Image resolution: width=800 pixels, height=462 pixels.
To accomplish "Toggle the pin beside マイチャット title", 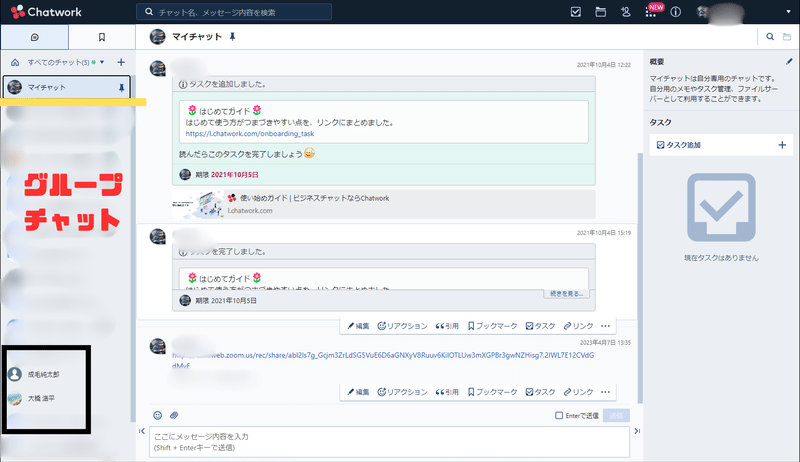I will [232, 36].
